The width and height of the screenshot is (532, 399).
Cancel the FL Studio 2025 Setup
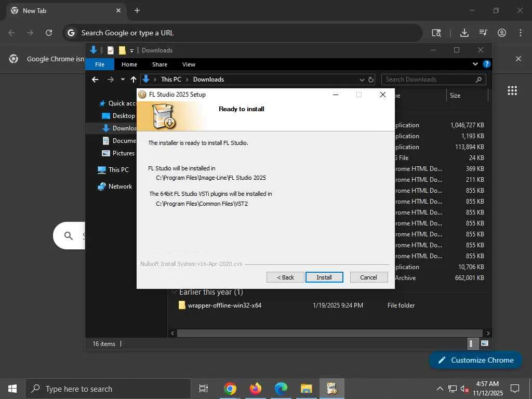pos(368,277)
